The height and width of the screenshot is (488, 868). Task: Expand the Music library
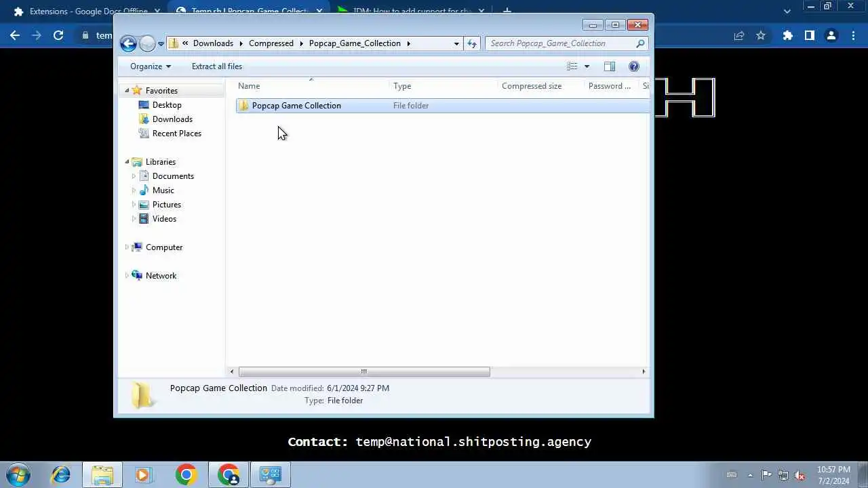coord(134,190)
